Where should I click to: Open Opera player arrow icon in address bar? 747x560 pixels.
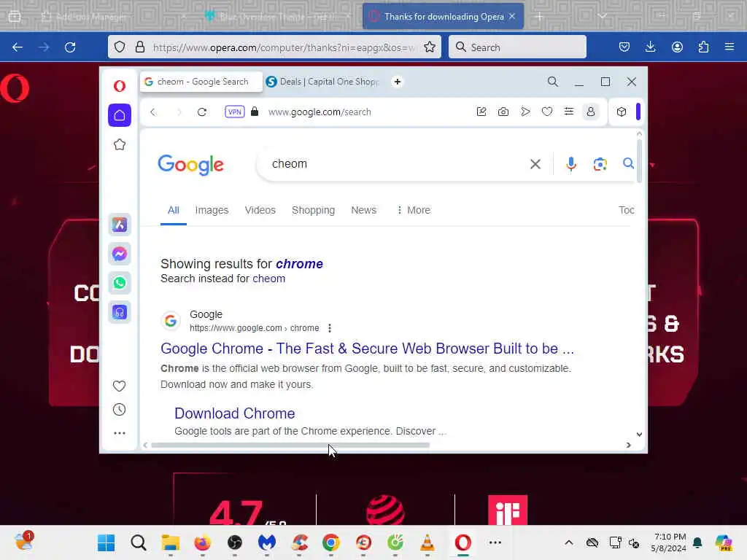pyautogui.click(x=525, y=112)
